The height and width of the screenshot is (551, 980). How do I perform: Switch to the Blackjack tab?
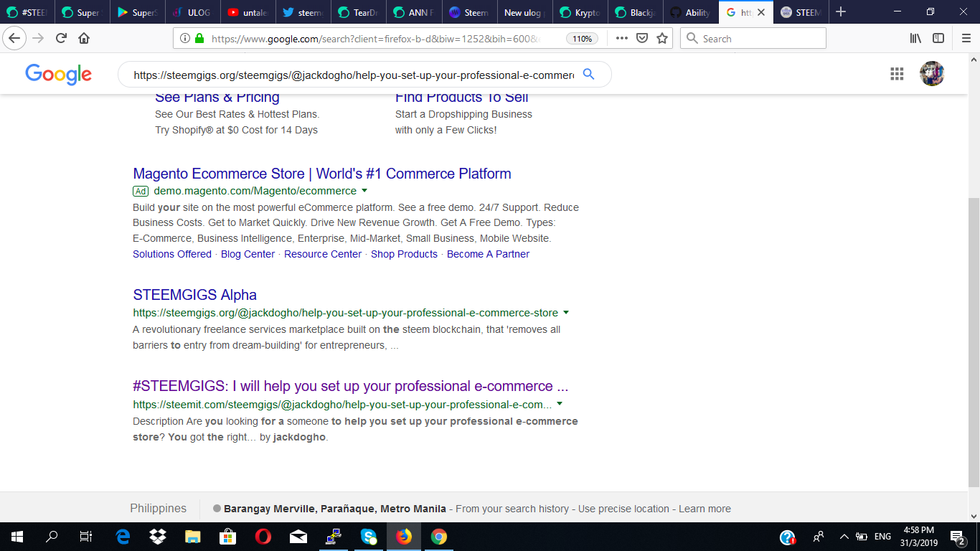pos(636,12)
